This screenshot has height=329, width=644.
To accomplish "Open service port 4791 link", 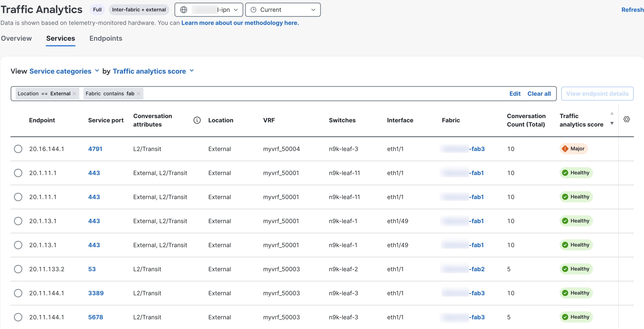I will coord(95,149).
